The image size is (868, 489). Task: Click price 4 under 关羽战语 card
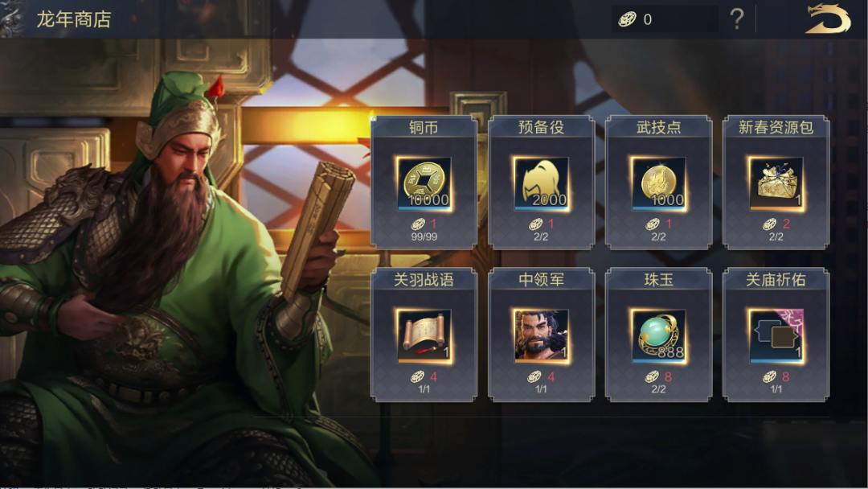click(x=433, y=376)
